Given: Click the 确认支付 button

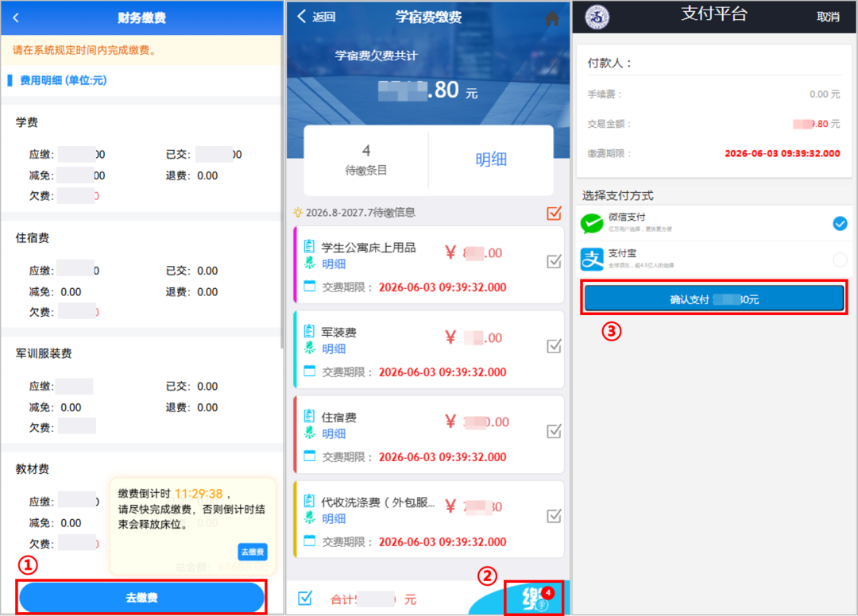Looking at the screenshot, I should coord(714,298).
